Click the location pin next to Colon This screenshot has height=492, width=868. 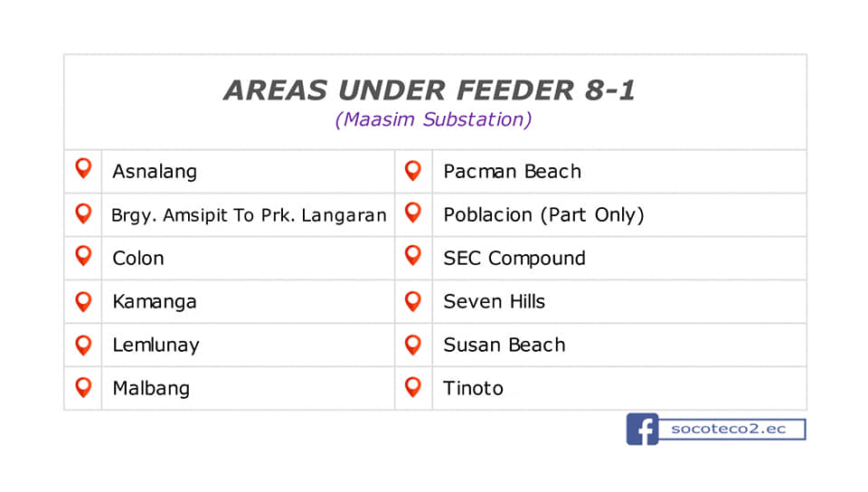pos(83,256)
